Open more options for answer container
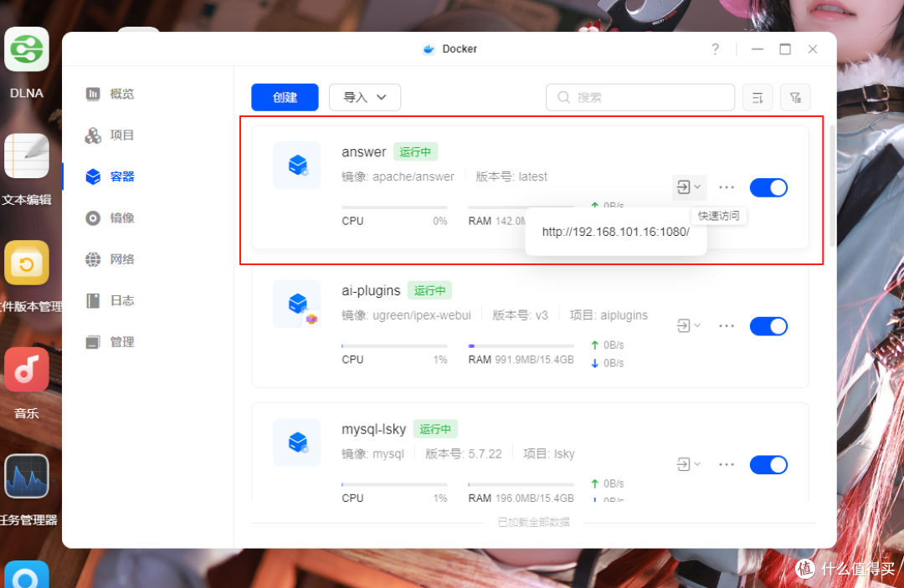 tap(727, 187)
